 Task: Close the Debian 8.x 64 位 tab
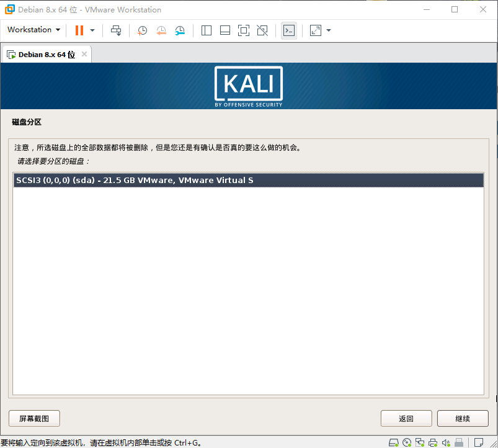(x=84, y=54)
